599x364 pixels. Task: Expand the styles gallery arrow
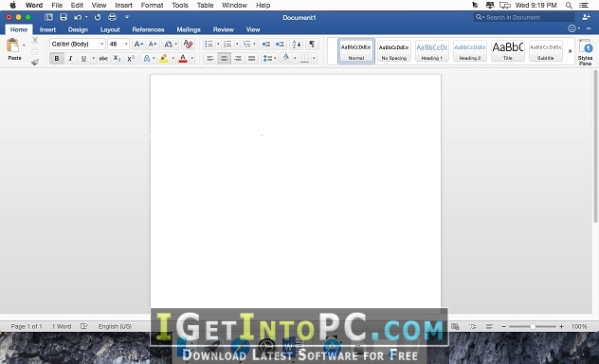click(x=570, y=51)
